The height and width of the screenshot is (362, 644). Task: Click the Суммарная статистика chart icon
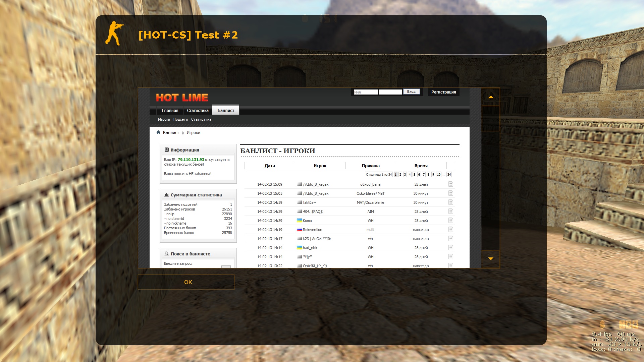tap(166, 195)
